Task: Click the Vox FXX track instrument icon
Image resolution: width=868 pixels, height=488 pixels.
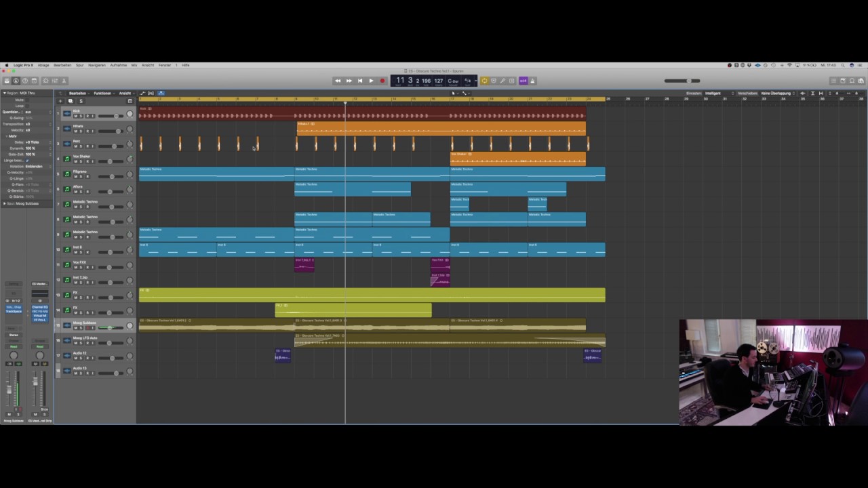Action: 67,264
